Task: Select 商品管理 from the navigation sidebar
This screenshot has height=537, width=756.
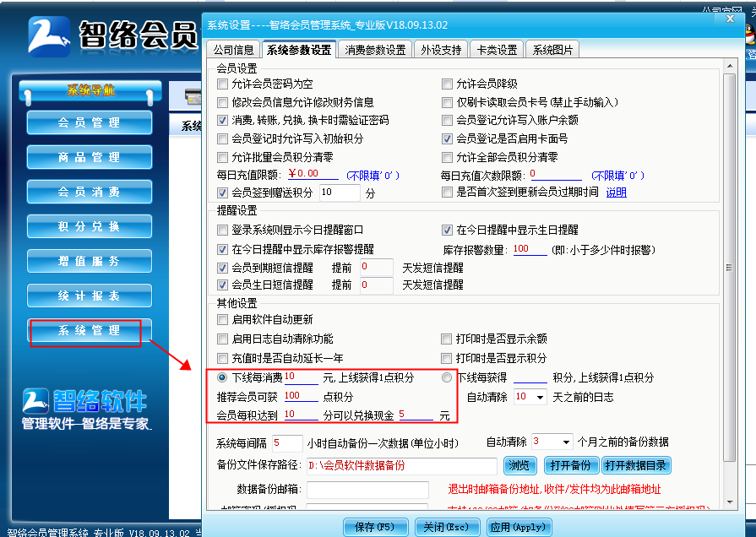Action: coord(89,156)
